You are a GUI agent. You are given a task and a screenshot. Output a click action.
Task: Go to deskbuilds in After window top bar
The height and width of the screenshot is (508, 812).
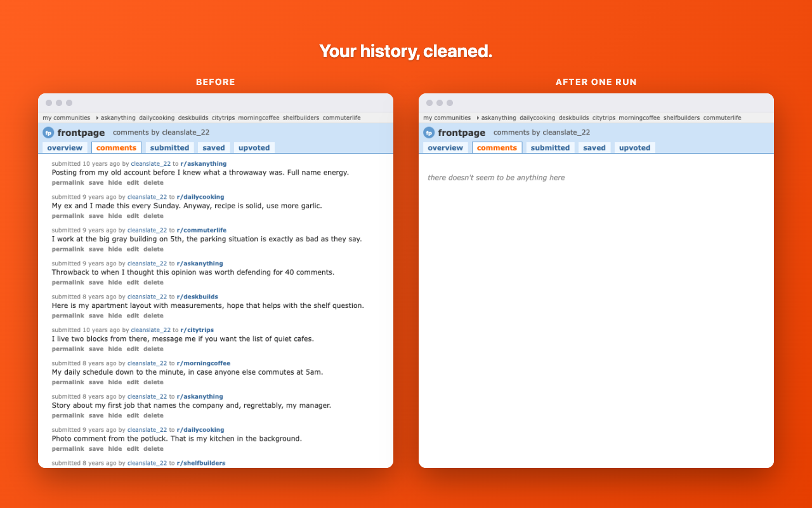click(x=574, y=118)
